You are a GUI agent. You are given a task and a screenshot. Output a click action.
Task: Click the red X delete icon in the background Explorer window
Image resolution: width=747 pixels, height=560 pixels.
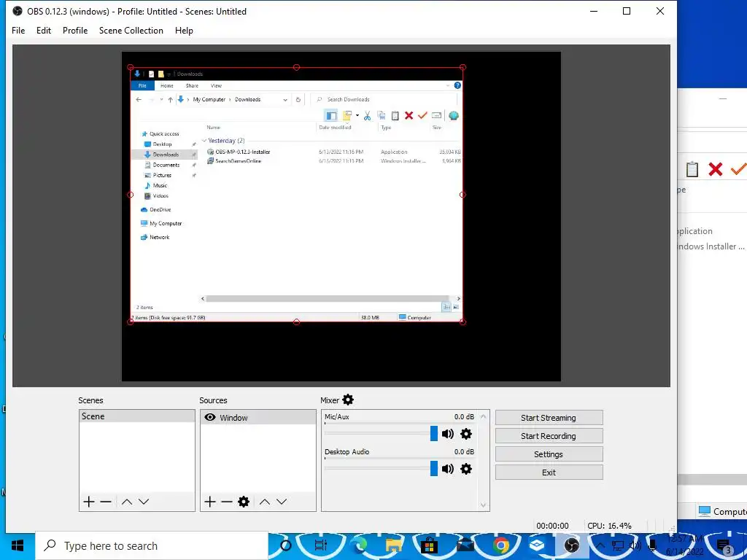(715, 169)
